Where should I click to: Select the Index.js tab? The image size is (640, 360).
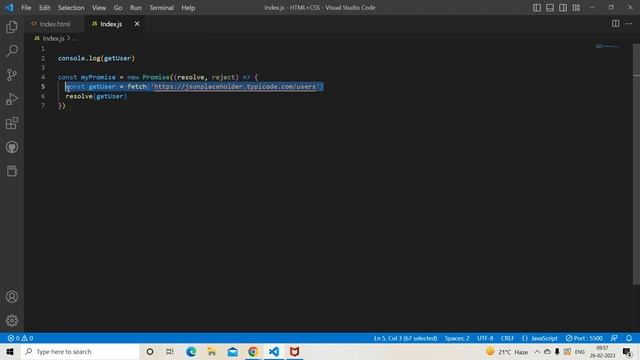[x=111, y=24]
